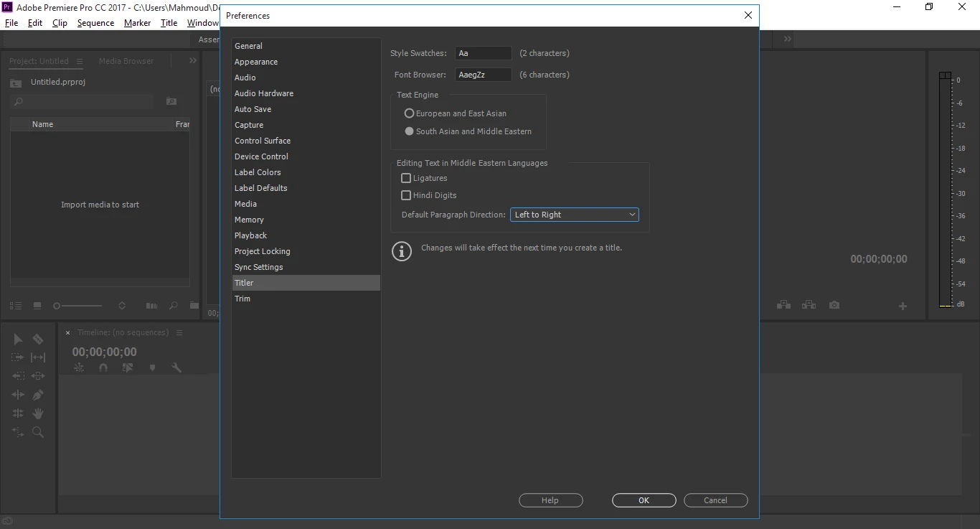Click Name column header in Project panel

(42, 124)
